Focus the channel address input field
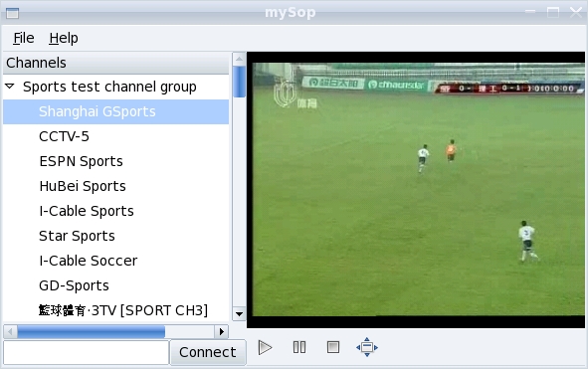The image size is (588, 369). pyautogui.click(x=86, y=352)
